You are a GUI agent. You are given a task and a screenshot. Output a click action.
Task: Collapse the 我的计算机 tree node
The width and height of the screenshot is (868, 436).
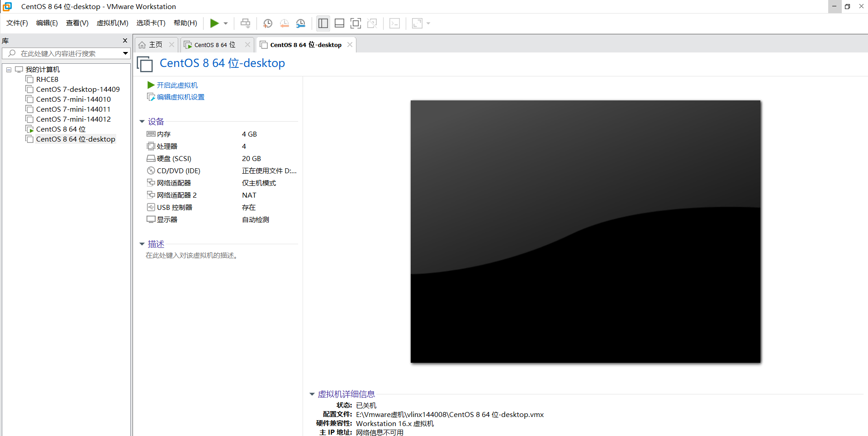pos(9,69)
